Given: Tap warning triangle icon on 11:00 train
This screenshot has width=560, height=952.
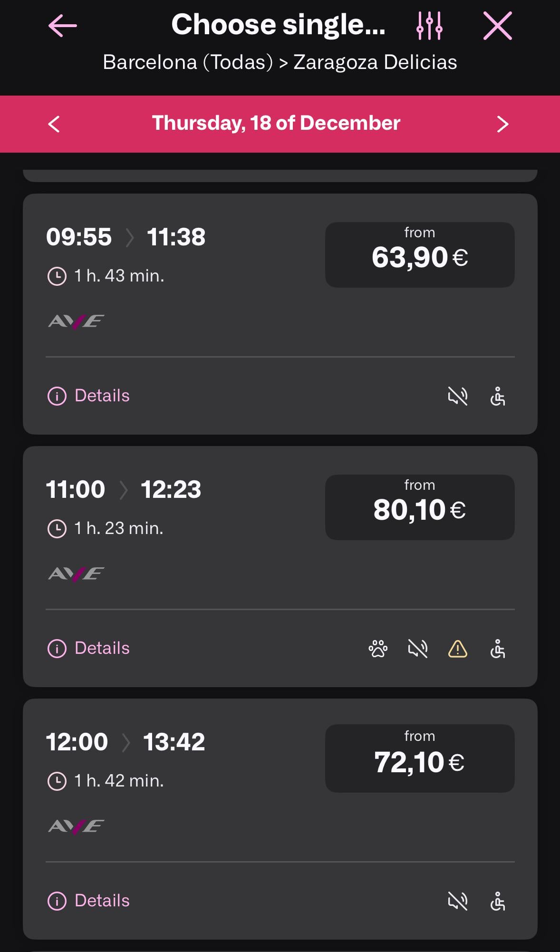Looking at the screenshot, I should pos(458,649).
